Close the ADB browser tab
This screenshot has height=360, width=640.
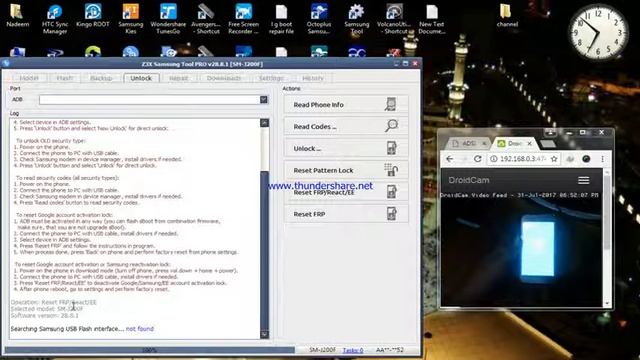484,144
